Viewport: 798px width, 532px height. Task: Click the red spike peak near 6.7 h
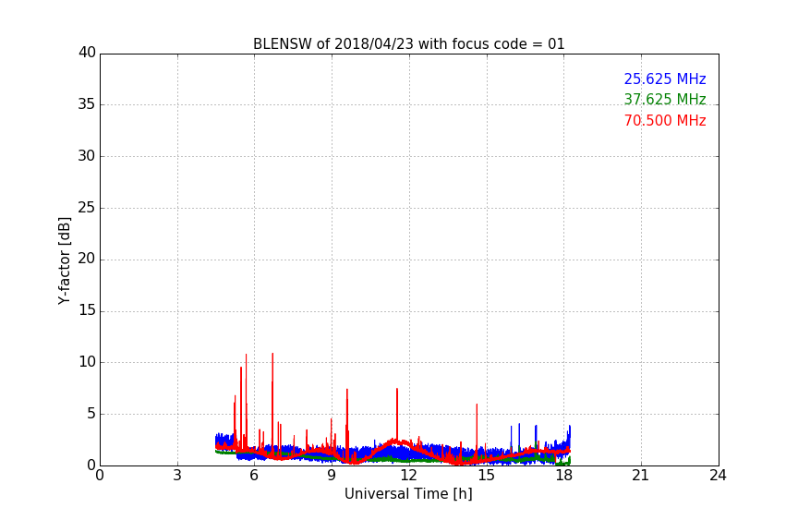pyautogui.click(x=272, y=354)
